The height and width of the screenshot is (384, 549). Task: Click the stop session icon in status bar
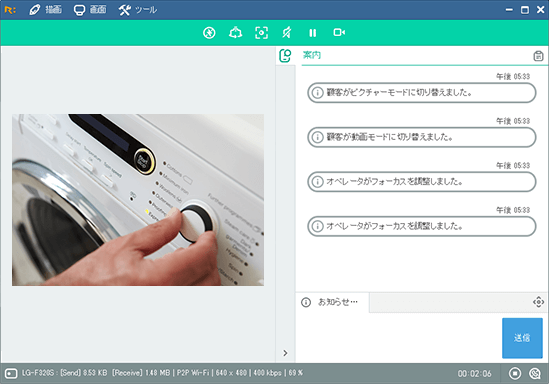[x=515, y=373]
